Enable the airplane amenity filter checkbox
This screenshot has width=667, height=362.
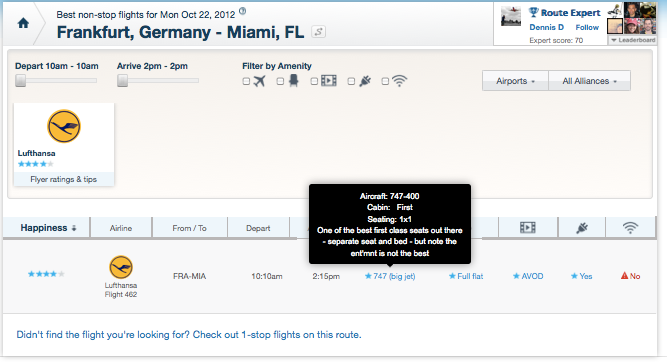(x=246, y=81)
